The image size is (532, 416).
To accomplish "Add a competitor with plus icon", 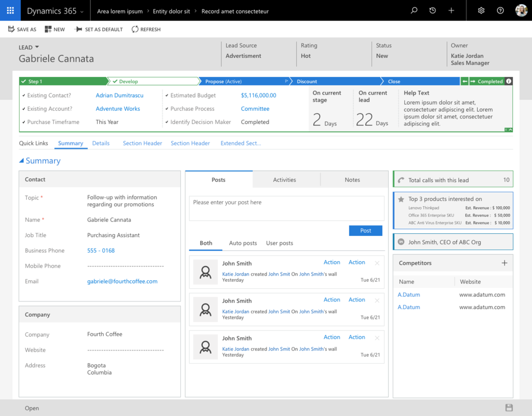I will click(504, 263).
